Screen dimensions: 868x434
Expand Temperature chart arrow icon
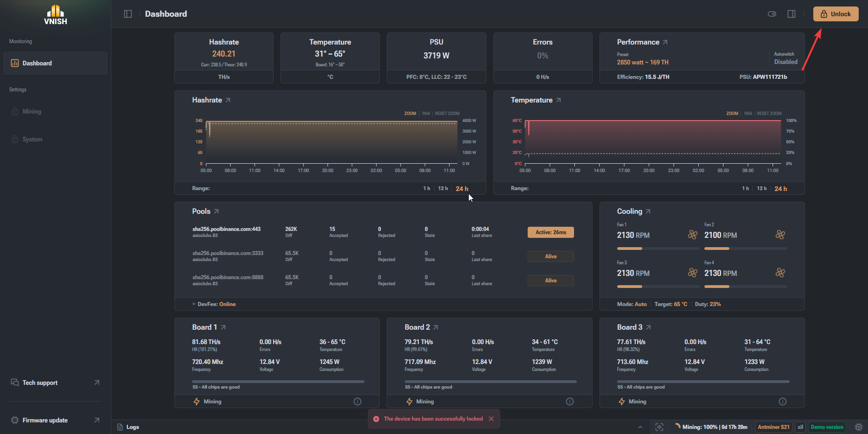click(x=558, y=100)
